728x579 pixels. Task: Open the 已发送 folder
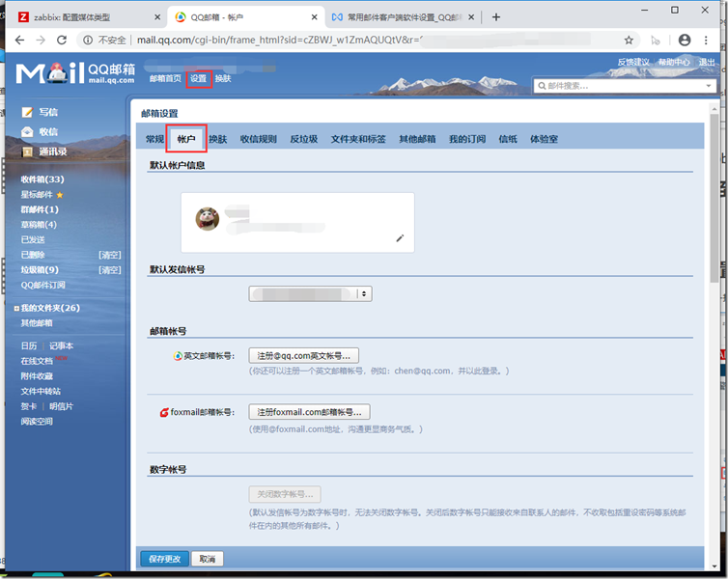[33, 240]
